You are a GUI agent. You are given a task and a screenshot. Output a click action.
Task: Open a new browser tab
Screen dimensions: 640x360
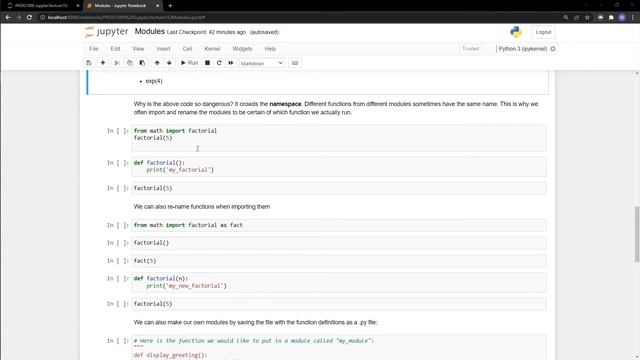pyautogui.click(x=170, y=6)
